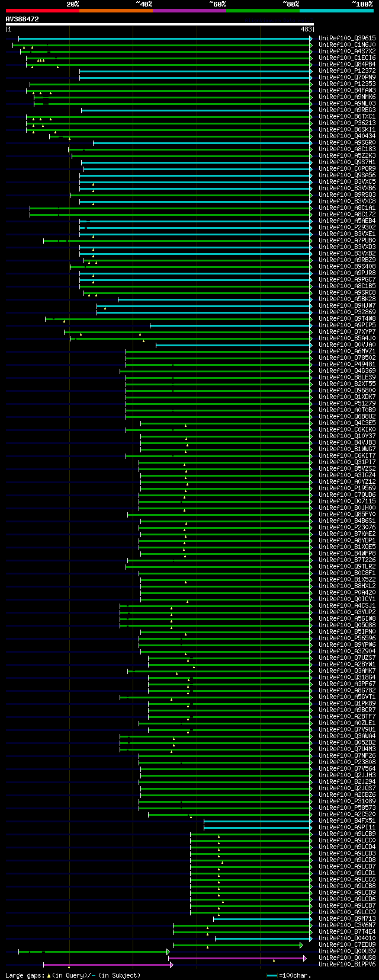379x980 pixels.
Task: Select the UniRef100_A6MVZ1 label
Action: pos(347,352)
